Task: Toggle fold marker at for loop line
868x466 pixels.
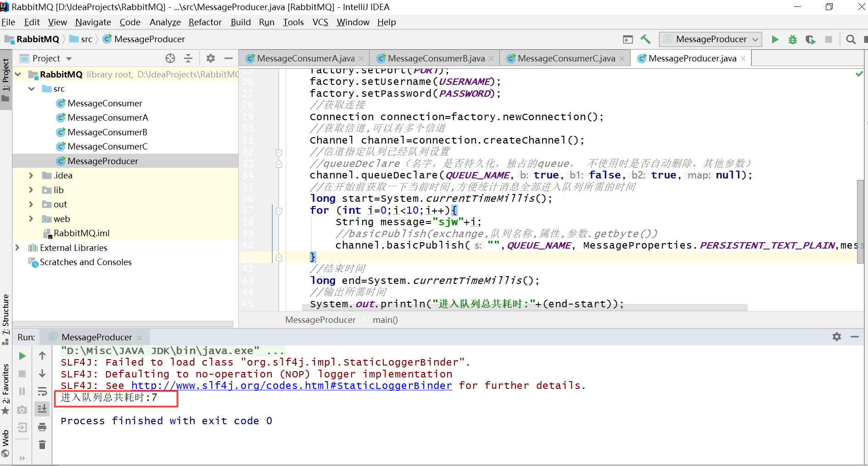Action: point(279,211)
